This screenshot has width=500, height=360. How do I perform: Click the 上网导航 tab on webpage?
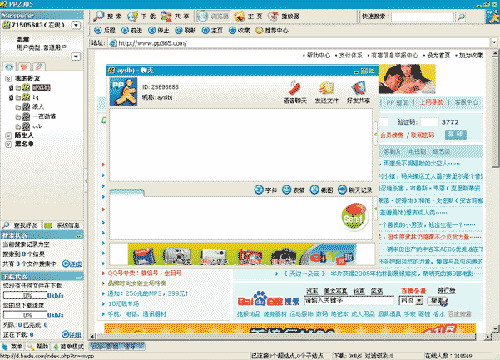[431, 103]
